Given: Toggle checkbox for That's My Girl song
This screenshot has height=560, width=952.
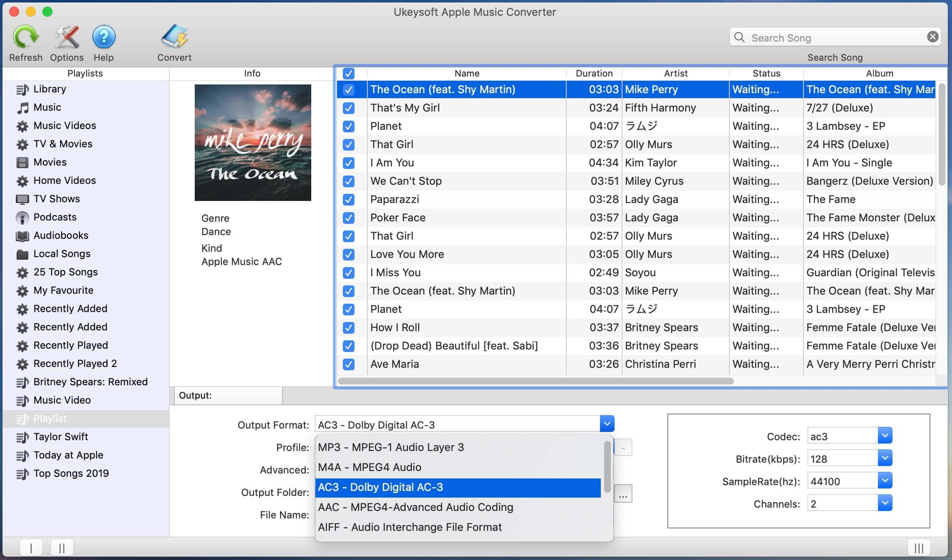Looking at the screenshot, I should coord(350,107).
